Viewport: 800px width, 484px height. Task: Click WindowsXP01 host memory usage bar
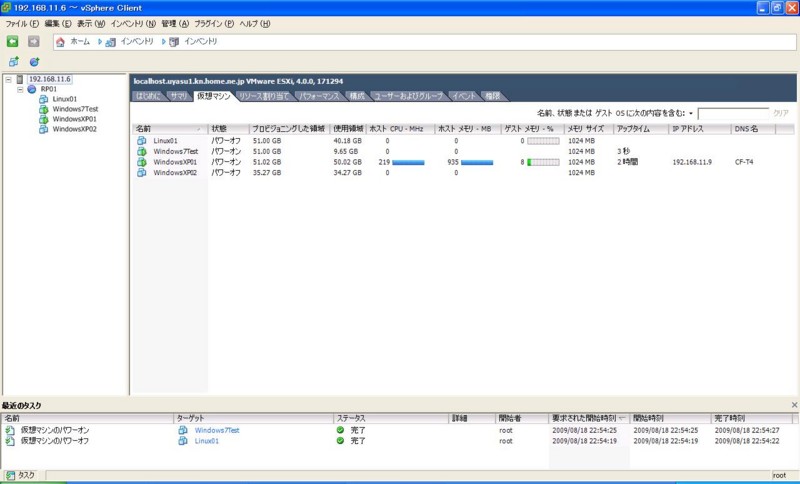[x=477, y=162]
